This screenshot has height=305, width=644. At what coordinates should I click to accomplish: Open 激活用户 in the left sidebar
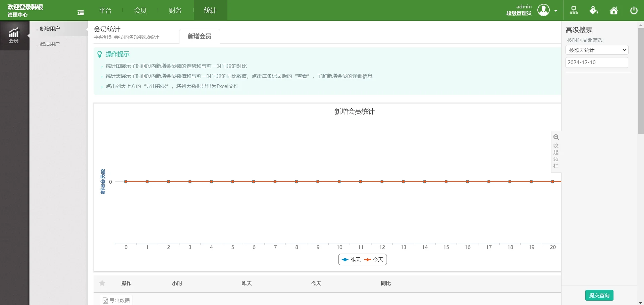click(49, 43)
